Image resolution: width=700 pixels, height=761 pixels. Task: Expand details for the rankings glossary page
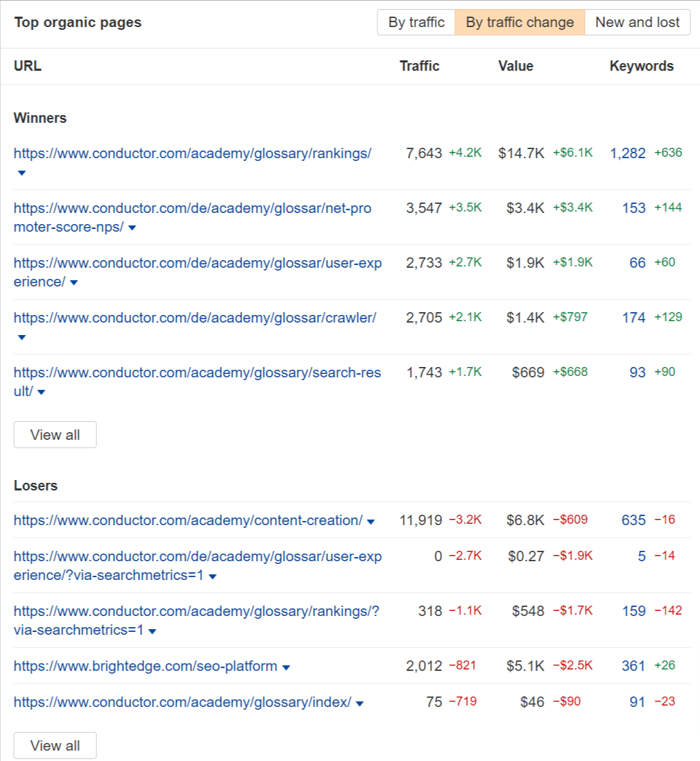pyautogui.click(x=21, y=173)
